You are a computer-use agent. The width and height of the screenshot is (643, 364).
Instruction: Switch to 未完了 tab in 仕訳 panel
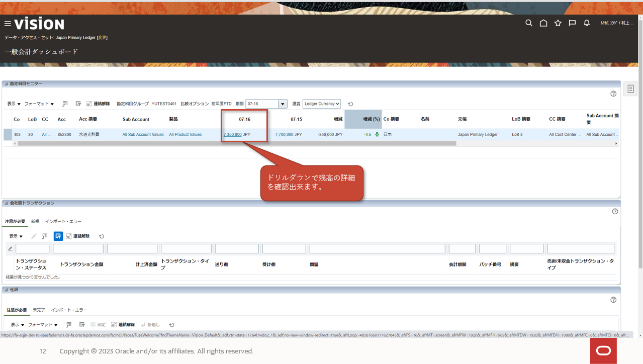pos(39,310)
